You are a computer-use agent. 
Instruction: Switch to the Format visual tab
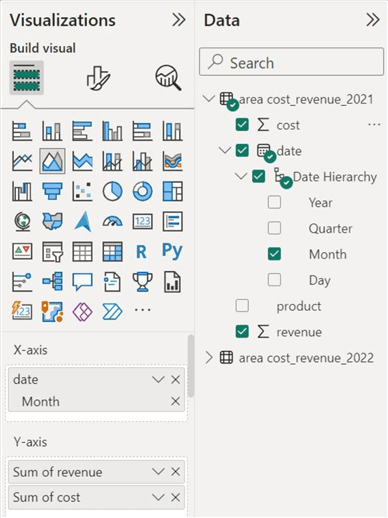coord(98,78)
